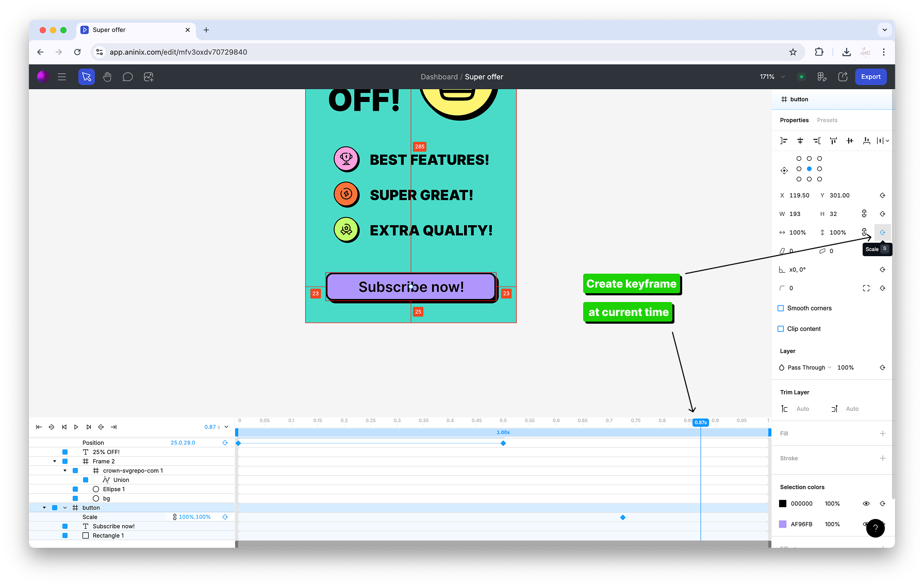Collapse the Frame 2 layer group

click(x=55, y=461)
